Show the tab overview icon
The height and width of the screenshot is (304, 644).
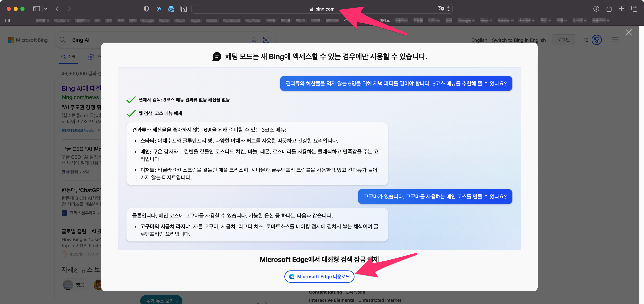pos(634,9)
